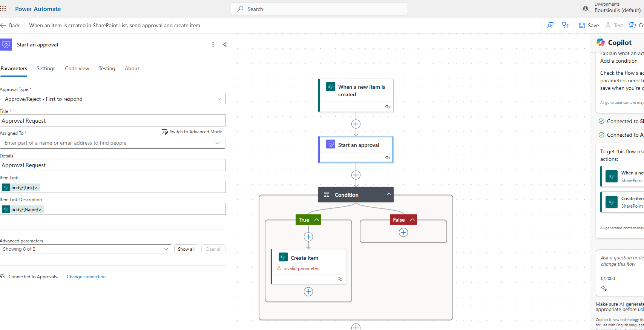Insert action above Create item in True branch

coord(308,237)
